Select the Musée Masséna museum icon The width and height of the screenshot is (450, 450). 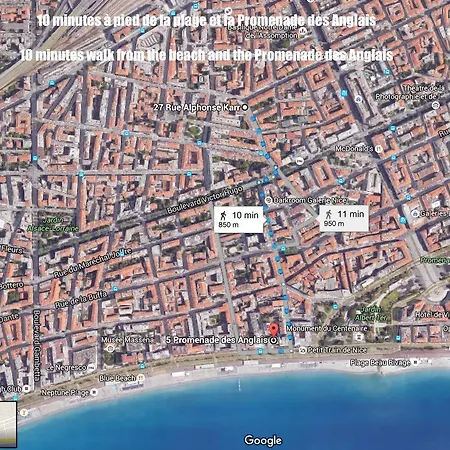click(x=110, y=348)
